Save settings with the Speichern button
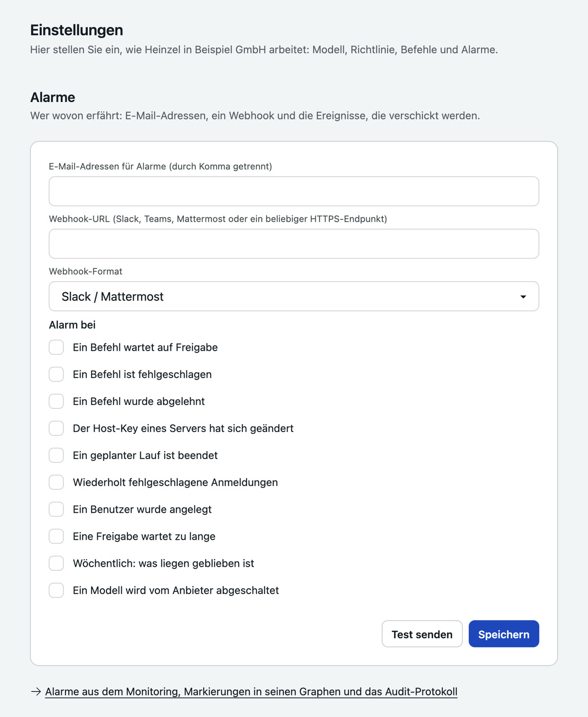The height and width of the screenshot is (717, 588). point(504,634)
